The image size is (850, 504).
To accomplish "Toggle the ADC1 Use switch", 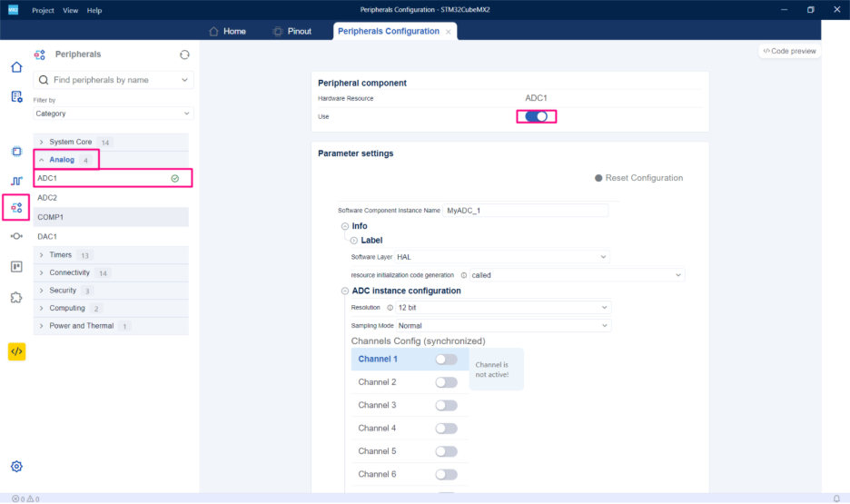I will click(x=536, y=116).
